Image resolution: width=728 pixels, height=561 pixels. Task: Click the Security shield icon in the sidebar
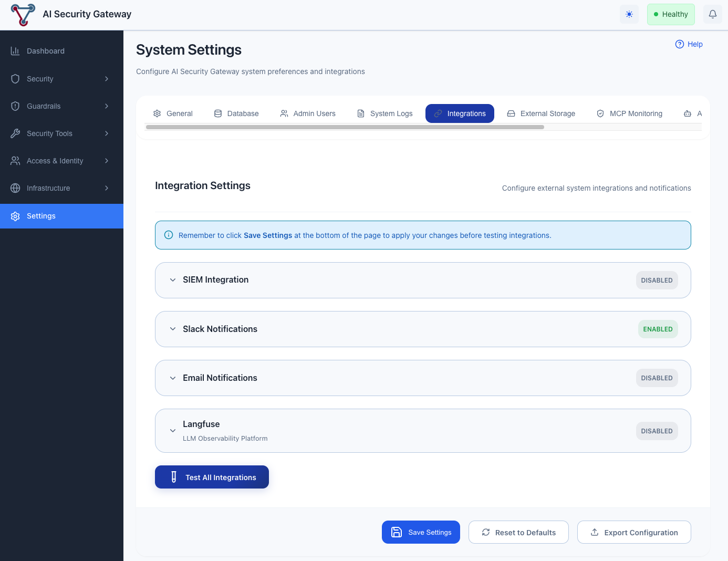pos(16,78)
